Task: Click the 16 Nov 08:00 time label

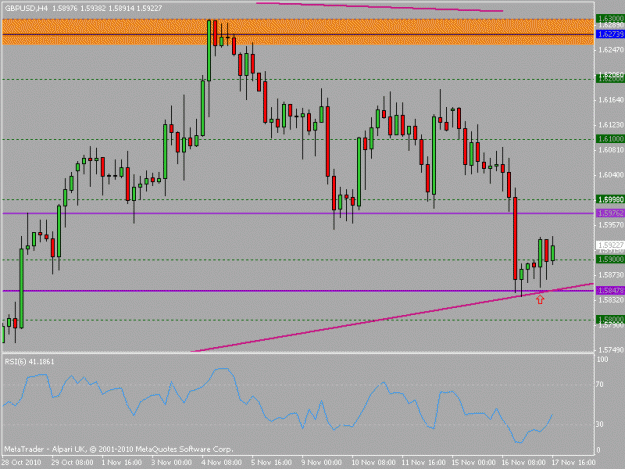Action: click(x=524, y=462)
